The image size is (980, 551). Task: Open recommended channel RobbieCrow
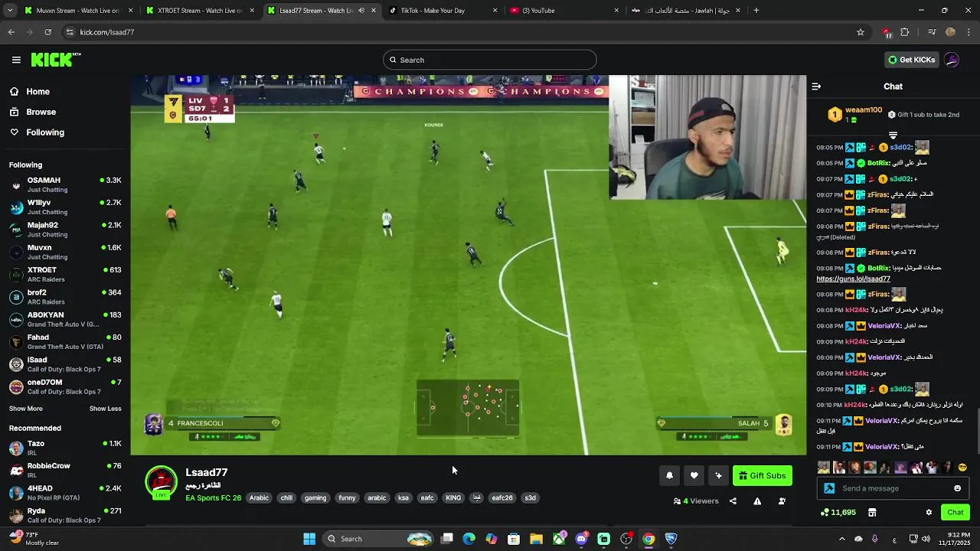(65, 470)
